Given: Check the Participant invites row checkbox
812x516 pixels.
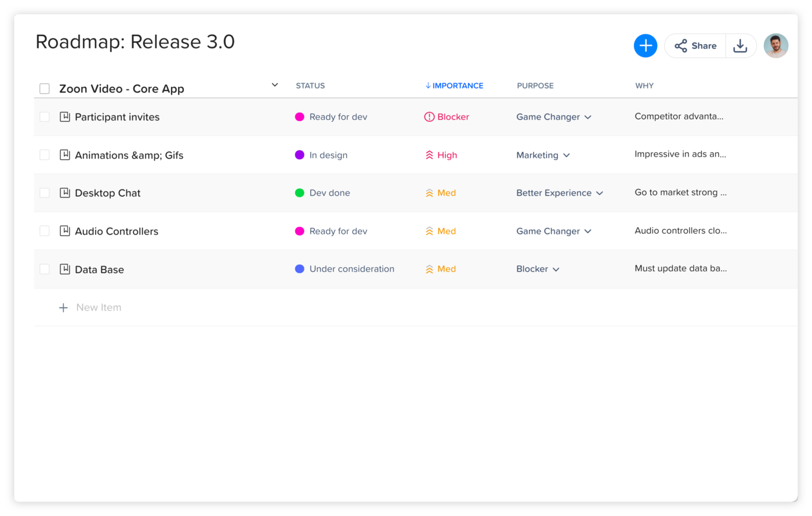Looking at the screenshot, I should (45, 117).
